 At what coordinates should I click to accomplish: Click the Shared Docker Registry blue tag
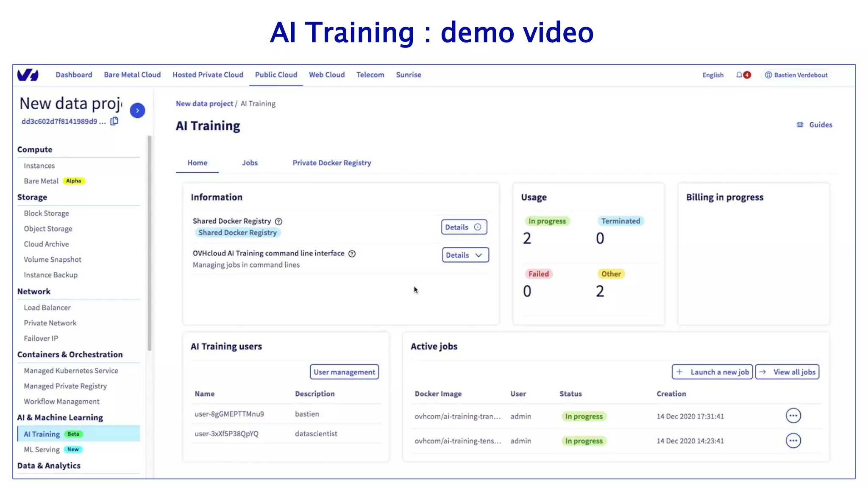(237, 233)
